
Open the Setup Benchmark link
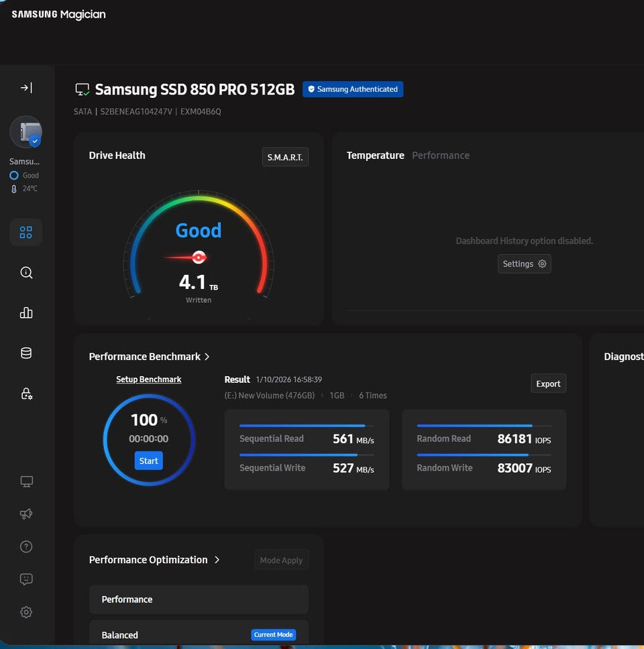(148, 379)
